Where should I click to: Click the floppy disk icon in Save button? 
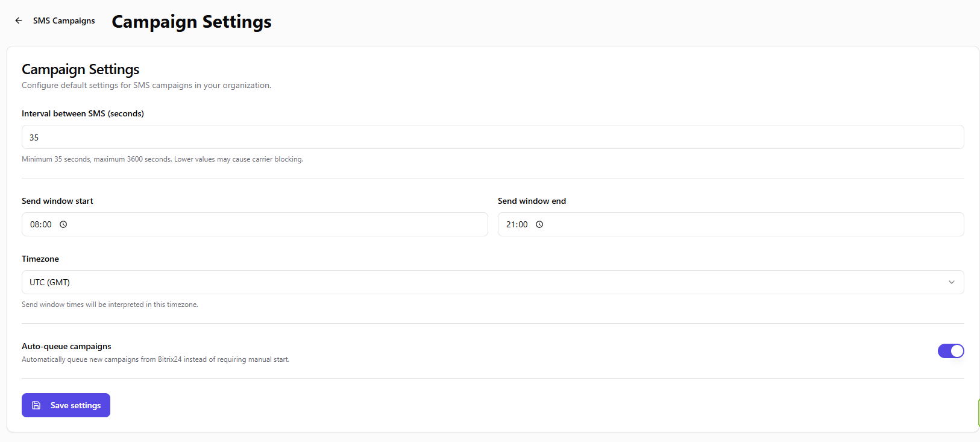click(36, 405)
